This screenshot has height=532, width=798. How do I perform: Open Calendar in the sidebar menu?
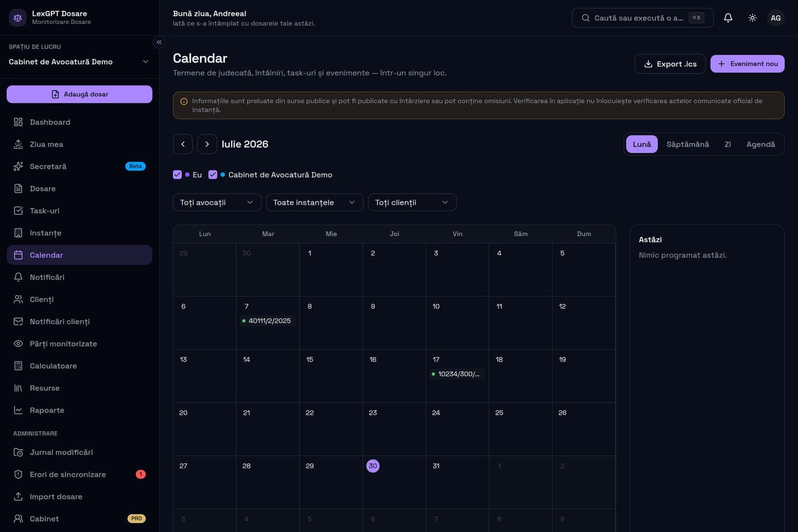click(79, 255)
